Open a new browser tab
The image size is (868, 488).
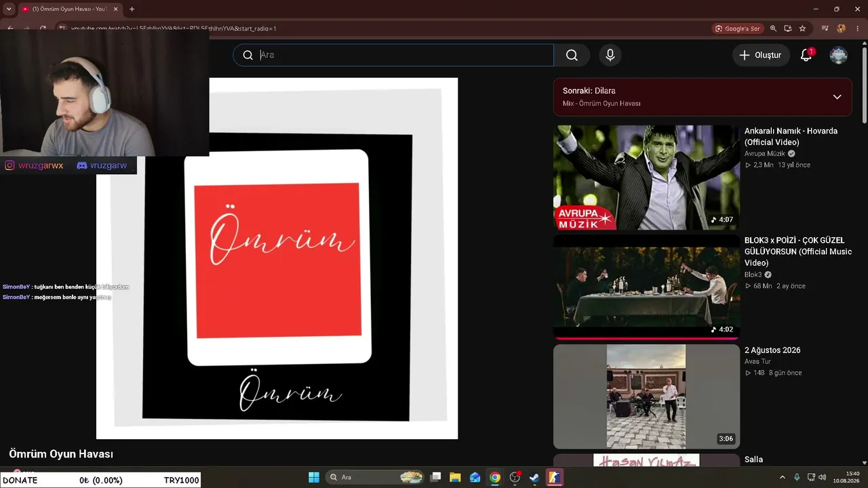(x=132, y=9)
